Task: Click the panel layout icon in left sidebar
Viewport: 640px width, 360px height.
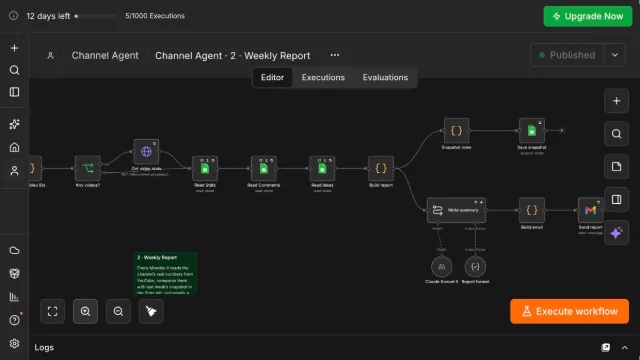Action: [14, 92]
